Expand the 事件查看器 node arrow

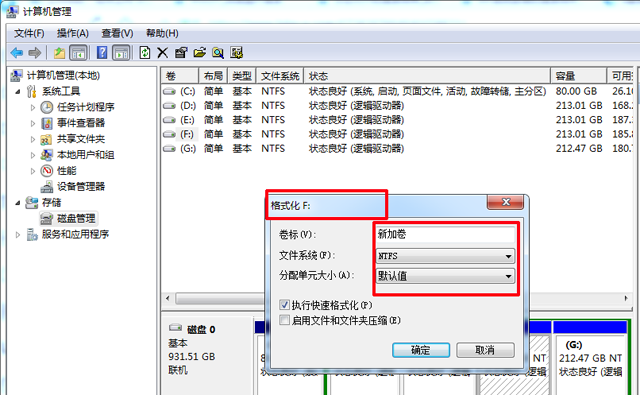[33, 123]
